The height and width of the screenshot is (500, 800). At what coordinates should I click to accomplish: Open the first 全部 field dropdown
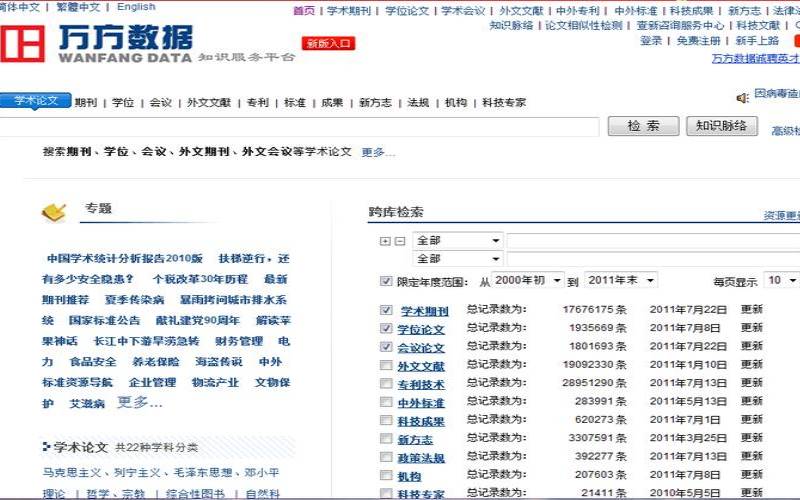pos(458,240)
